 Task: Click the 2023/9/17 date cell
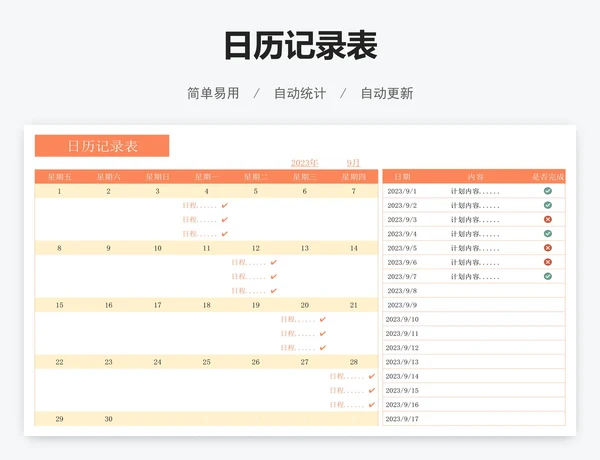(x=402, y=419)
